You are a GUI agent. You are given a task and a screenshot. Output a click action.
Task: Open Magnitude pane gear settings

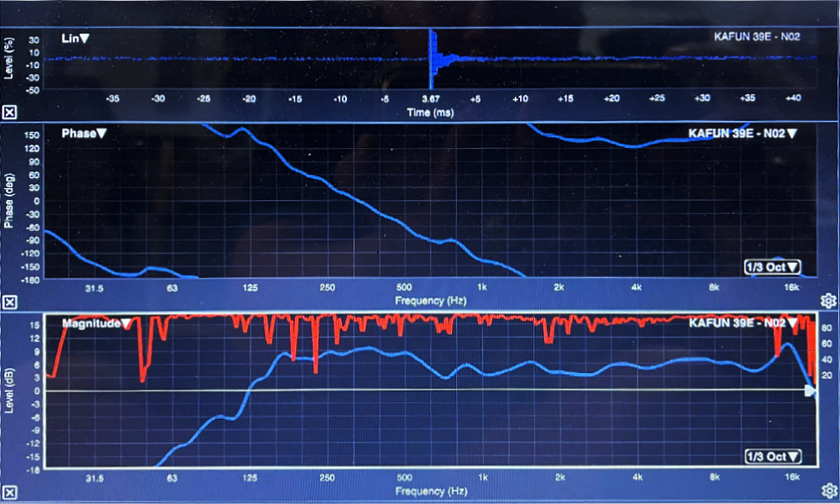click(x=827, y=490)
